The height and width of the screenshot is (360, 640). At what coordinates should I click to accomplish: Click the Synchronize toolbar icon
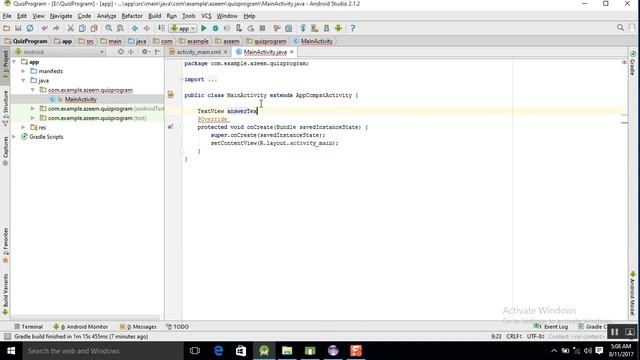[x=30, y=28]
